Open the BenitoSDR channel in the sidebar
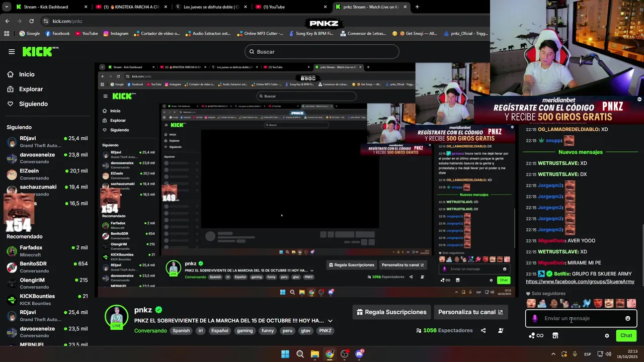Viewport: 644px width, 362px height. click(x=47, y=267)
